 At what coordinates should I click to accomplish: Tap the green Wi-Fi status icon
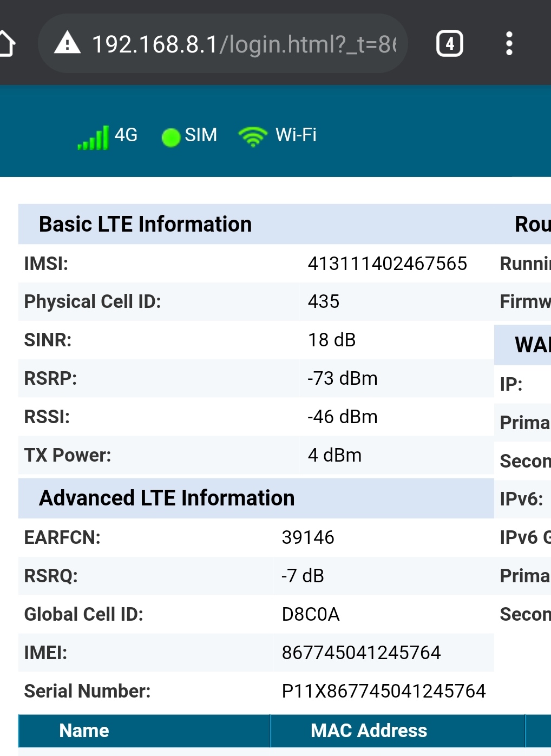click(253, 136)
